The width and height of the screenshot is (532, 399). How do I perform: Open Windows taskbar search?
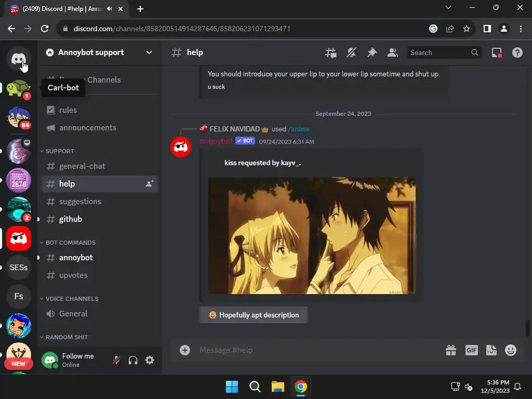tap(255, 387)
